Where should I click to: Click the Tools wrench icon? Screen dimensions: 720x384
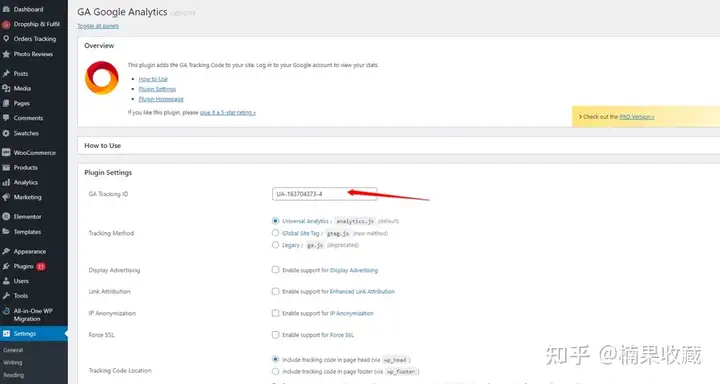pyautogui.click(x=6, y=296)
